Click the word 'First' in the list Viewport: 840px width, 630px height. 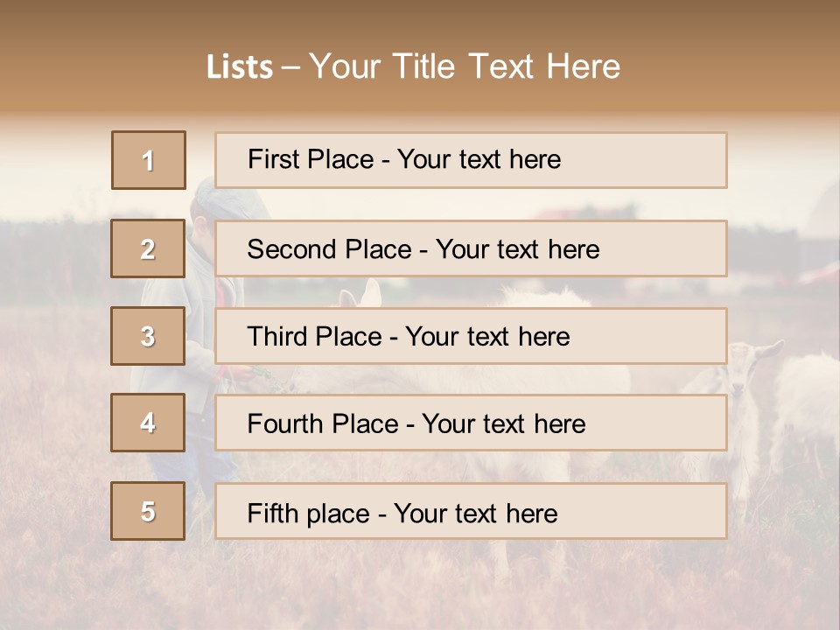point(274,159)
